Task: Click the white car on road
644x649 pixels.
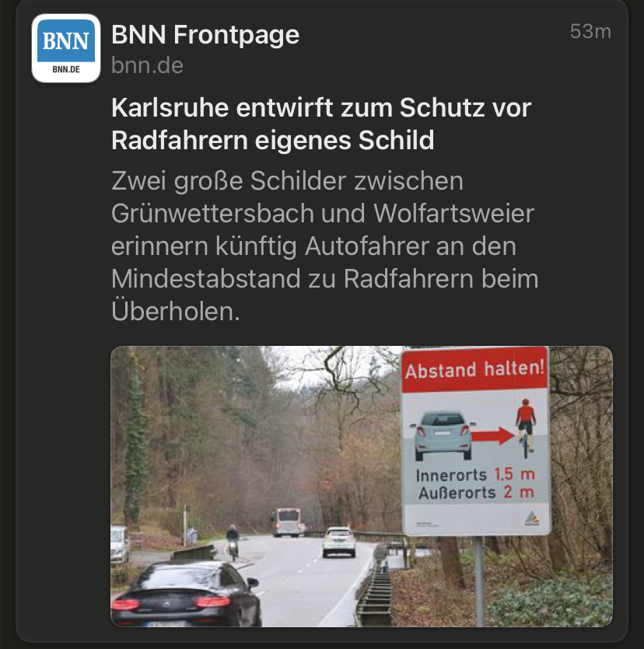Action: [339, 542]
